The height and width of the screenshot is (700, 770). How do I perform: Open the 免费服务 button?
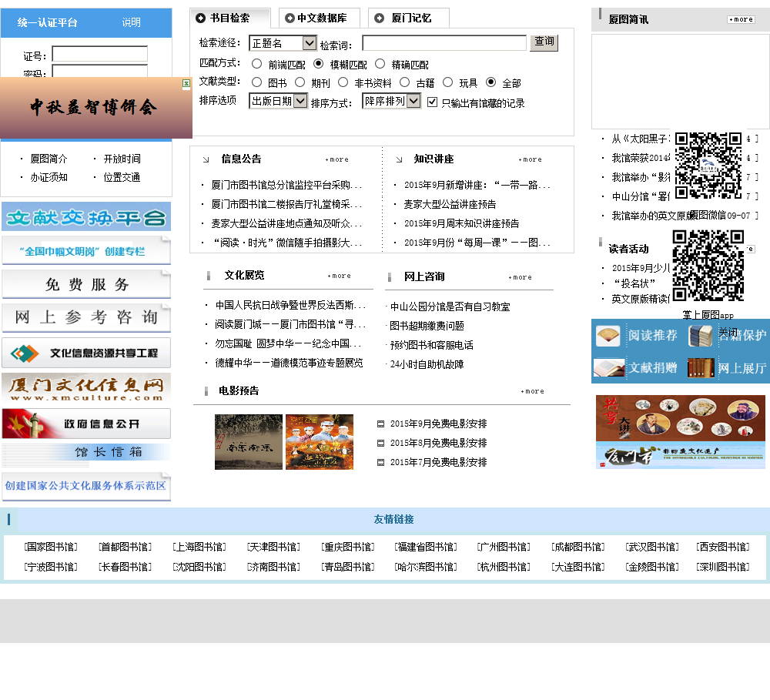(x=86, y=284)
